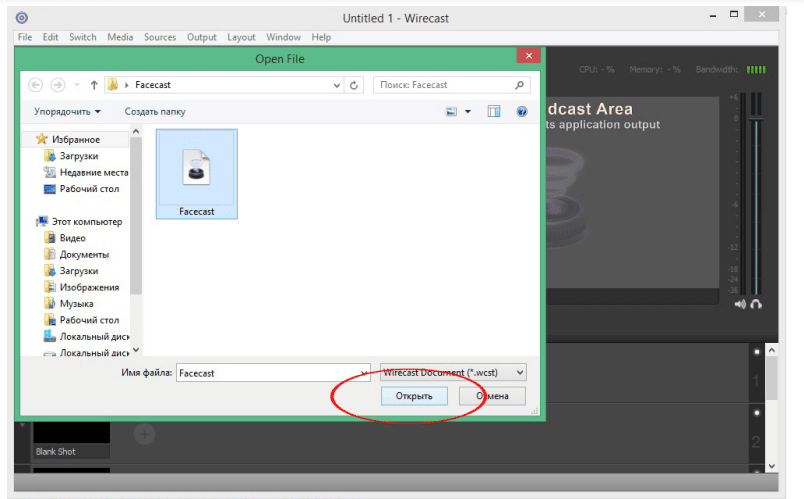Open the Layout menu
Image resolution: width=804 pixels, height=499 pixels.
pos(241,37)
